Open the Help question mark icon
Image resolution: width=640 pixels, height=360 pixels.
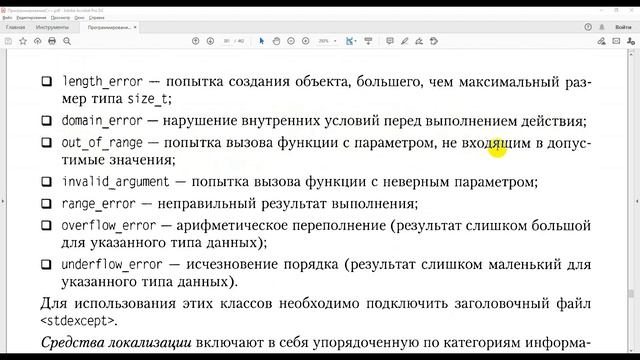(588, 27)
